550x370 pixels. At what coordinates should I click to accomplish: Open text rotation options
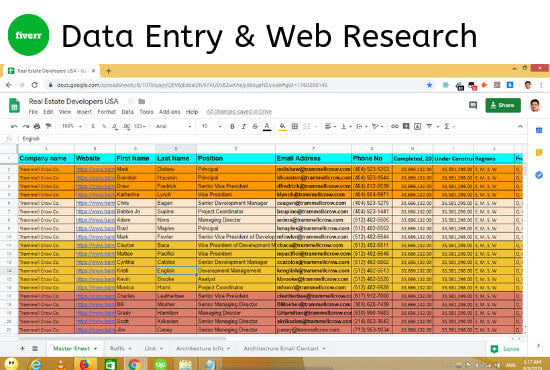[377, 126]
